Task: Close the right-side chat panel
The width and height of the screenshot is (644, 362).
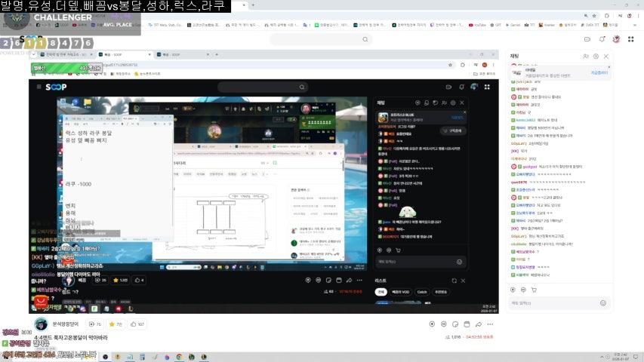Action: click(x=606, y=57)
